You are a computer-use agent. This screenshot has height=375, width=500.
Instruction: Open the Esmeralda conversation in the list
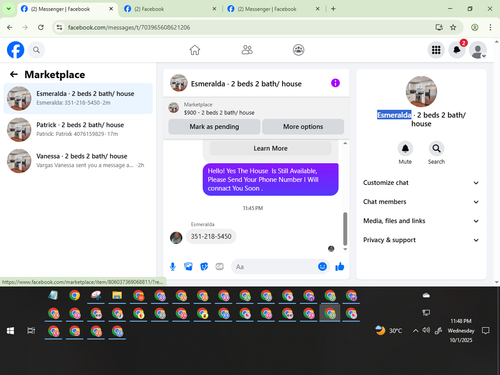[x=78, y=98]
